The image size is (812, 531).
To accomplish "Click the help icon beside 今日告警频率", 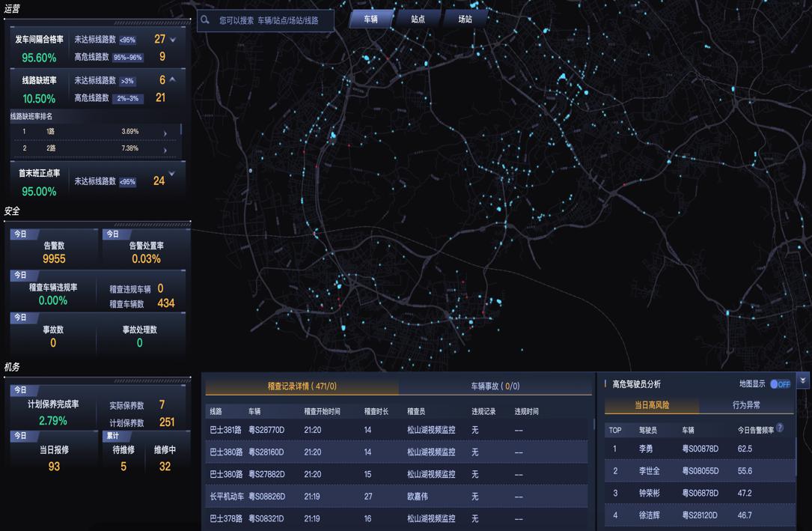I will (780, 428).
